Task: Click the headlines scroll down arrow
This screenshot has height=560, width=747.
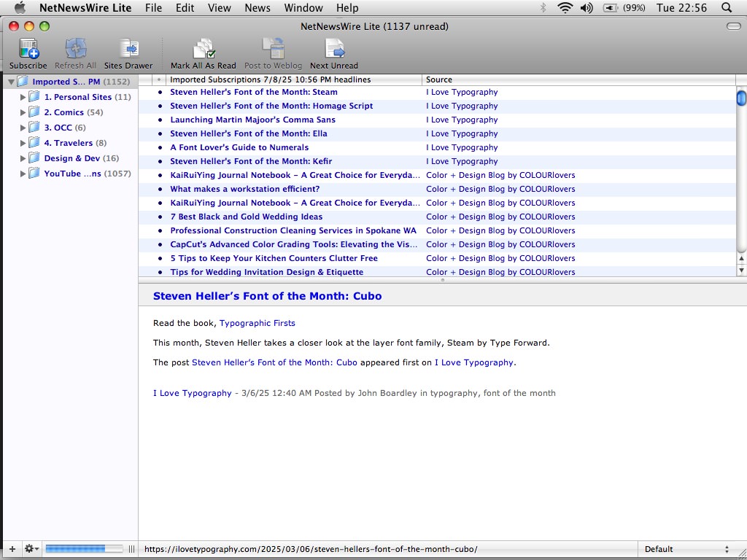Action: (x=741, y=270)
